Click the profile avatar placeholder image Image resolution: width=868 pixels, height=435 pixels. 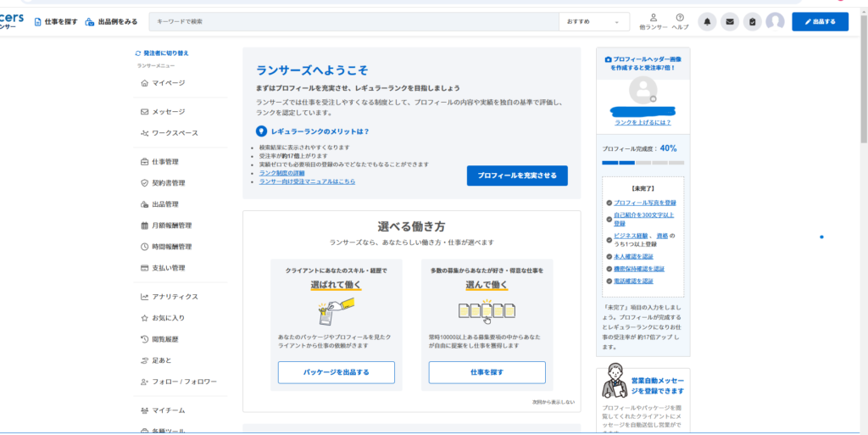(643, 90)
